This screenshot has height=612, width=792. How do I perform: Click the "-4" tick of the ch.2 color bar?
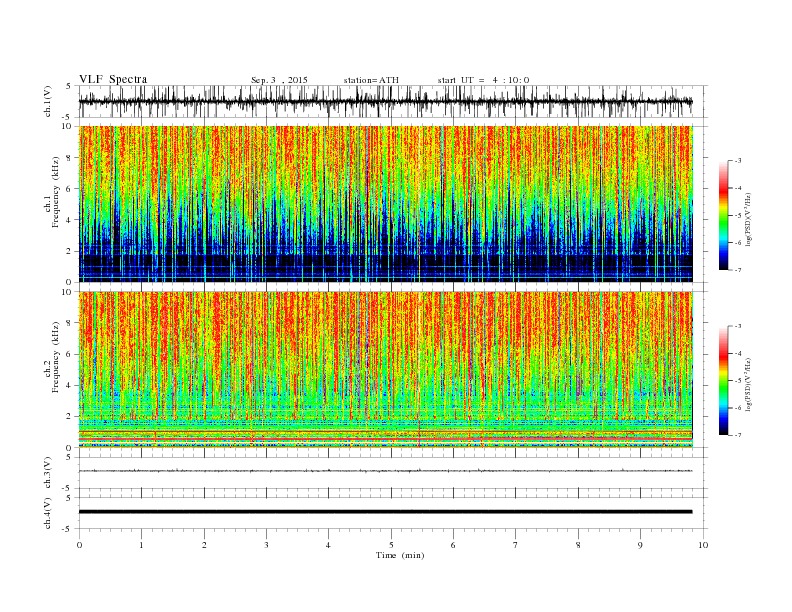click(x=738, y=353)
